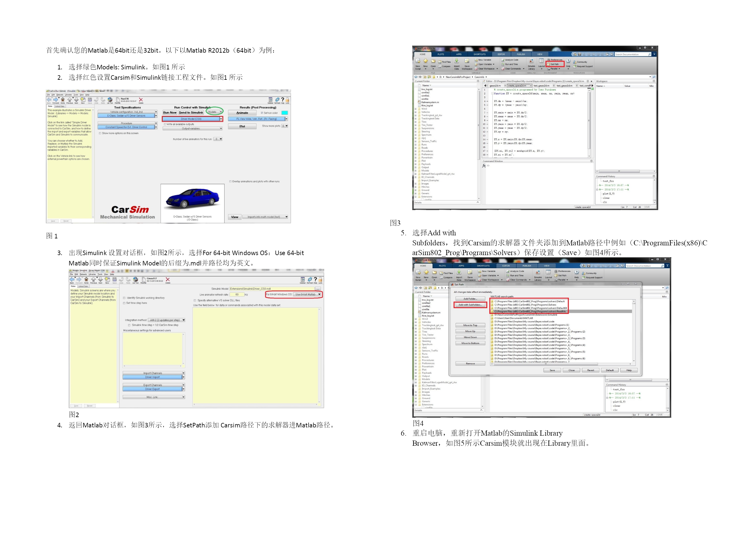Click red Delete X in CarSim Run Control toolbar
Viewport: 756px width, 534px height.
pos(141,100)
